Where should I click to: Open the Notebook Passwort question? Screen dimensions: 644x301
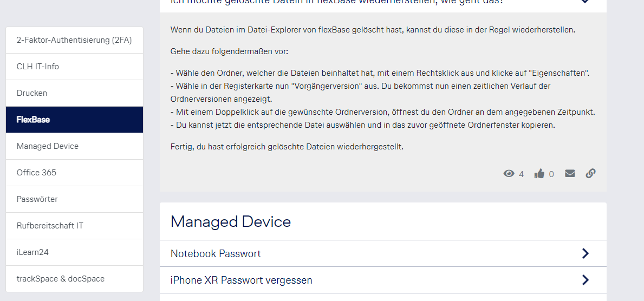coord(216,253)
